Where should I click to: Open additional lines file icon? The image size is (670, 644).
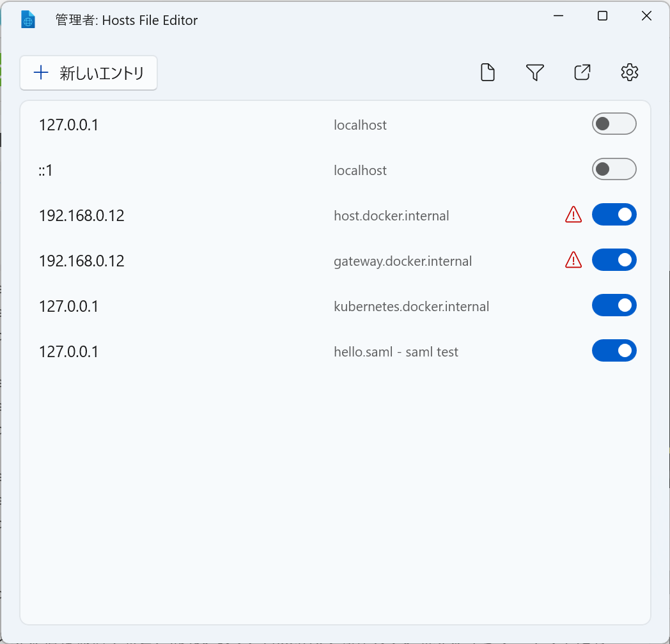(488, 72)
